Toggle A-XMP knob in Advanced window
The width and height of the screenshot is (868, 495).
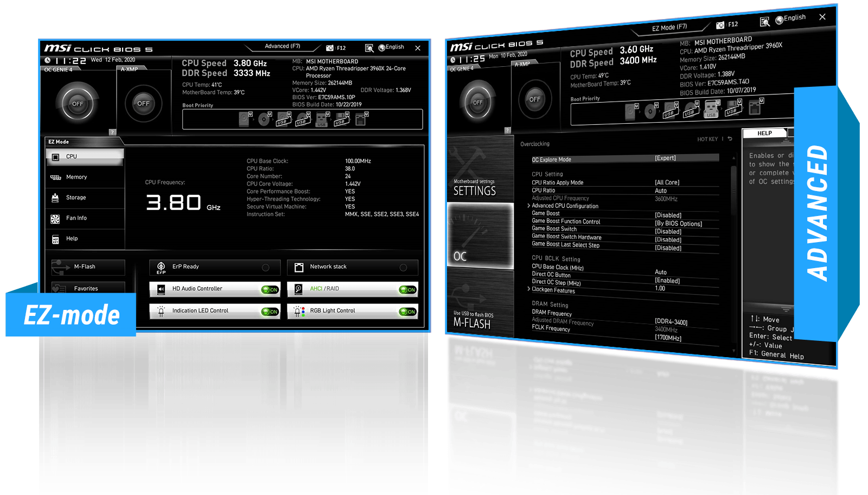[535, 99]
